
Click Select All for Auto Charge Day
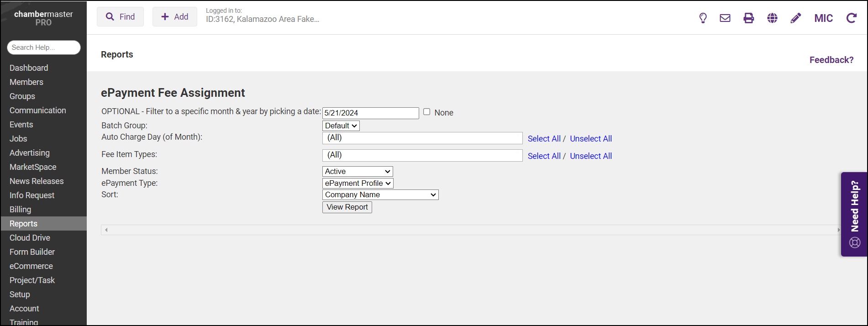click(x=544, y=139)
